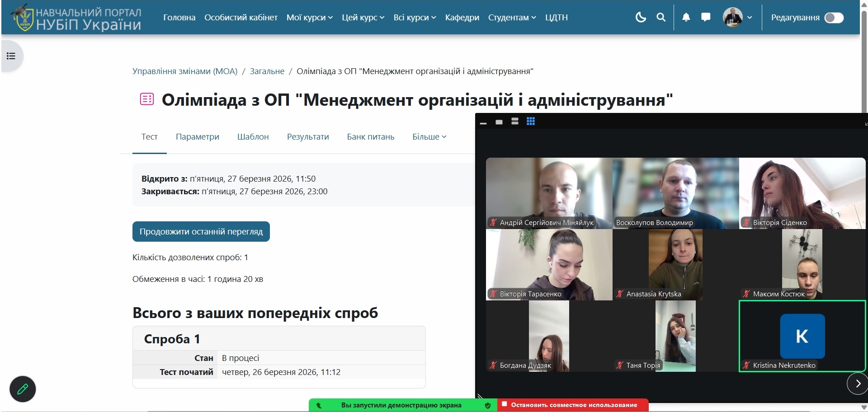Click the четвер, 26 березня 2026, 11:12 value
This screenshot has height=412, width=868.
click(281, 372)
